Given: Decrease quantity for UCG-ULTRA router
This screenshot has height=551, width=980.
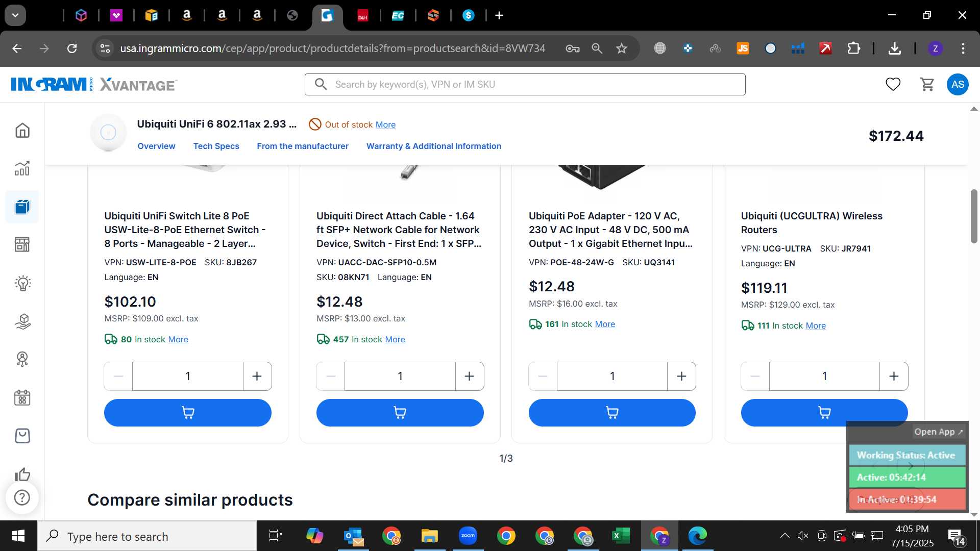Looking at the screenshot, I should 755,377.
